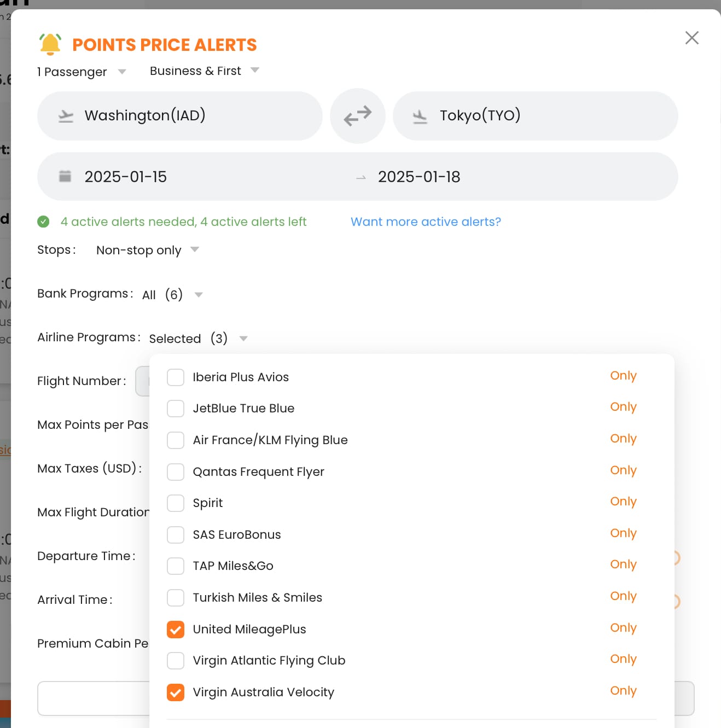Check the Iberia Plus Avios checkbox
Image resolution: width=721 pixels, height=728 pixels.
(x=176, y=377)
